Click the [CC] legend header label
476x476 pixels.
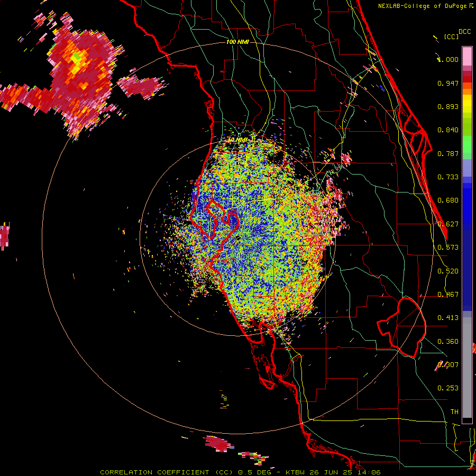(451, 36)
